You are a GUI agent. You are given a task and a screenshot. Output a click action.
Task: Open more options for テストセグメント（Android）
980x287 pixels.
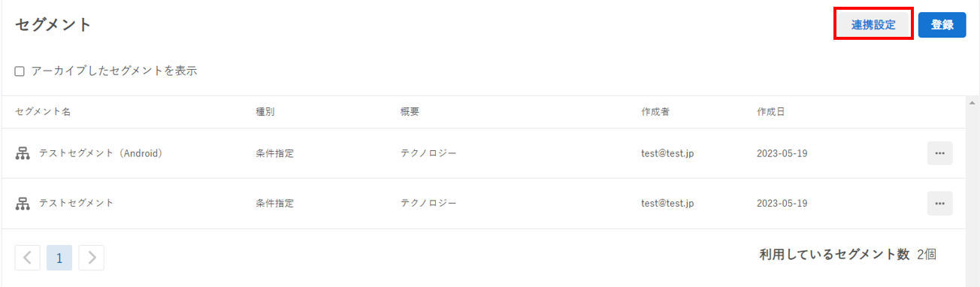939,153
